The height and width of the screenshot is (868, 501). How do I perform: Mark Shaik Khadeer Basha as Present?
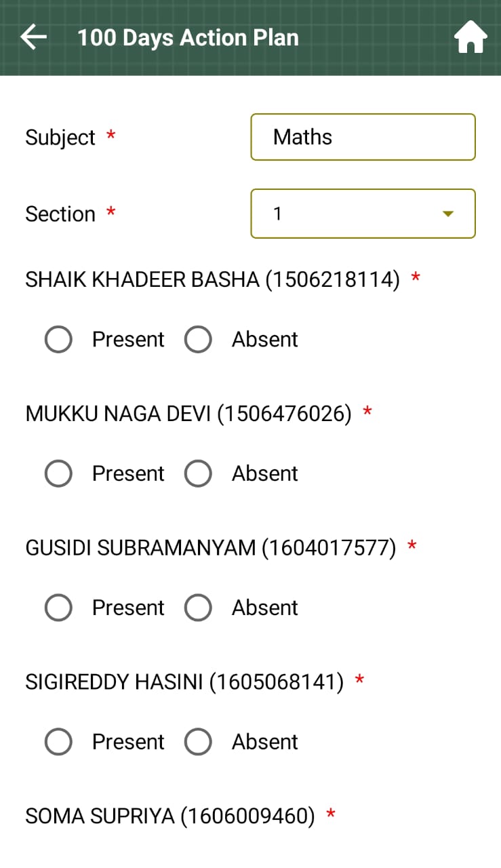point(59,340)
